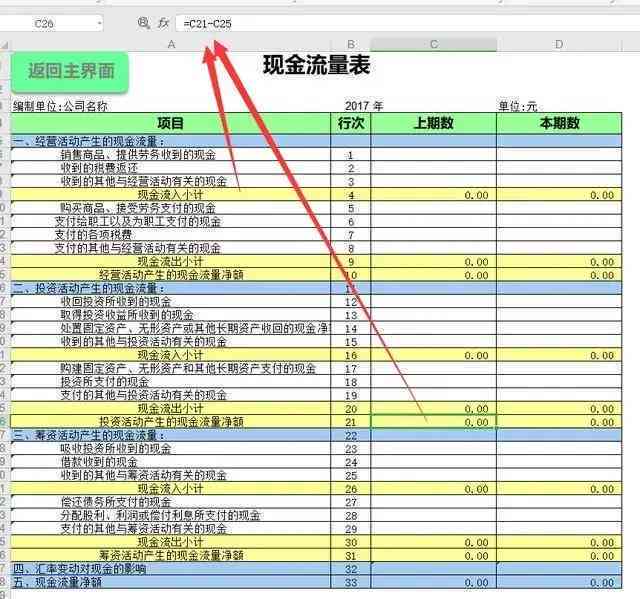
Task: Click the 返回主界面 button
Action: [70, 71]
